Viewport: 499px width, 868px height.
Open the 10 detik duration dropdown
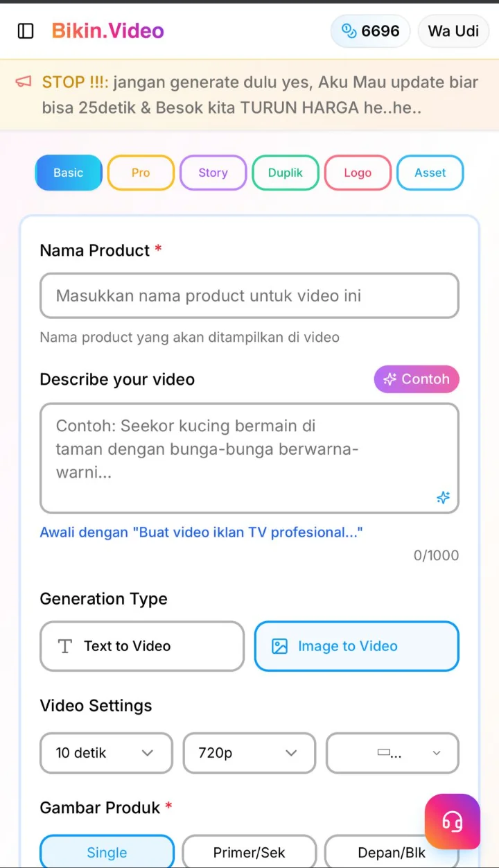pos(106,753)
